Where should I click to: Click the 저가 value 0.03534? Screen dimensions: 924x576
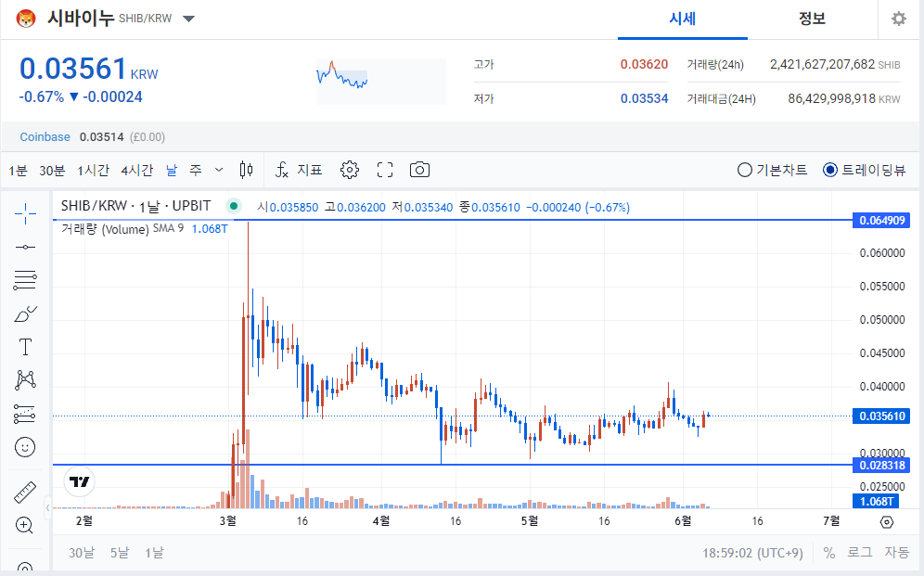pyautogui.click(x=644, y=98)
